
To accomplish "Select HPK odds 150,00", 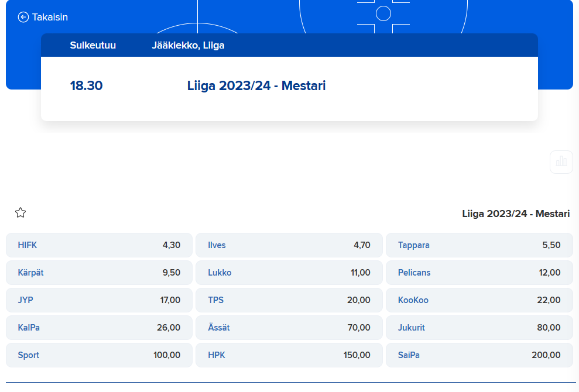I will (x=289, y=355).
